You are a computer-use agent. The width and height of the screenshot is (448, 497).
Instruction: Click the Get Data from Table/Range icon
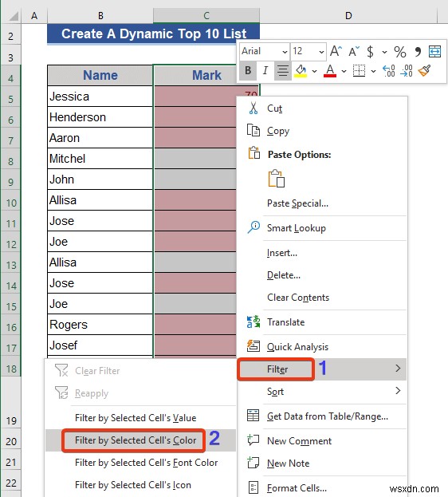point(253,415)
